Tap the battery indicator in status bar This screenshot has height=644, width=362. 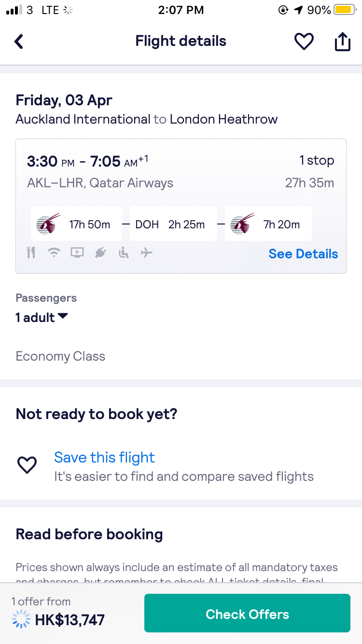click(345, 10)
